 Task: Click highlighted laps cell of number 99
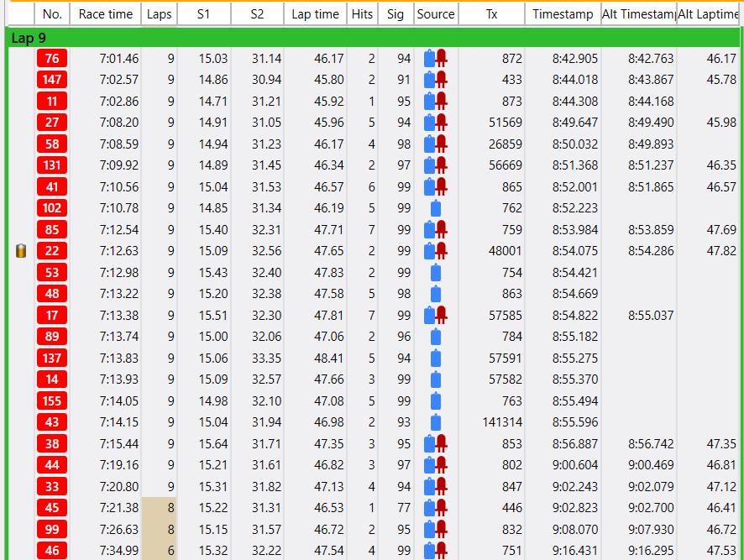(160, 529)
